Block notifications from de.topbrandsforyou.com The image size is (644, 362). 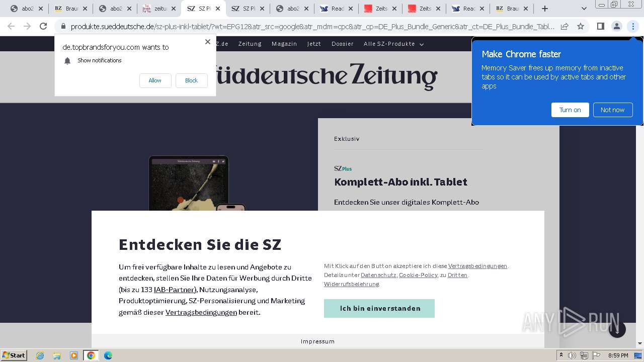(191, 80)
